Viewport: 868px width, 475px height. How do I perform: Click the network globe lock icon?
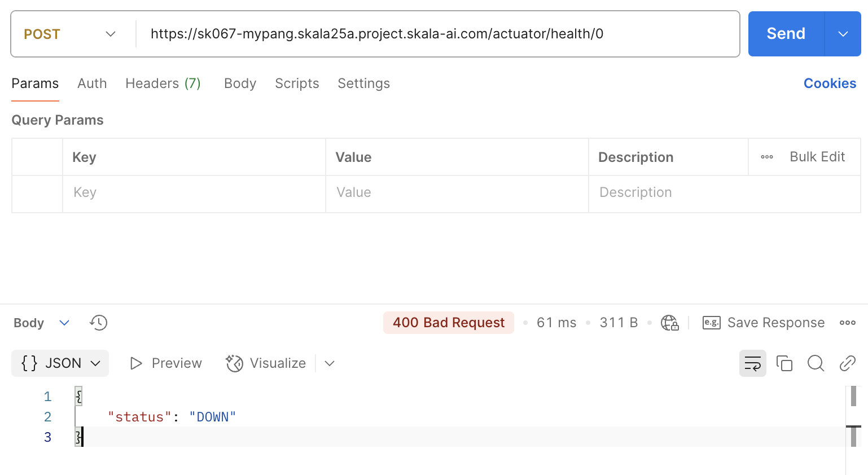669,323
